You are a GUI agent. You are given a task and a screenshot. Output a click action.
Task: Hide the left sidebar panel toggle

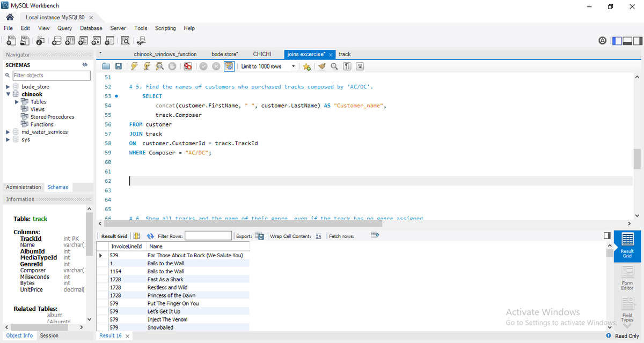[x=617, y=40]
